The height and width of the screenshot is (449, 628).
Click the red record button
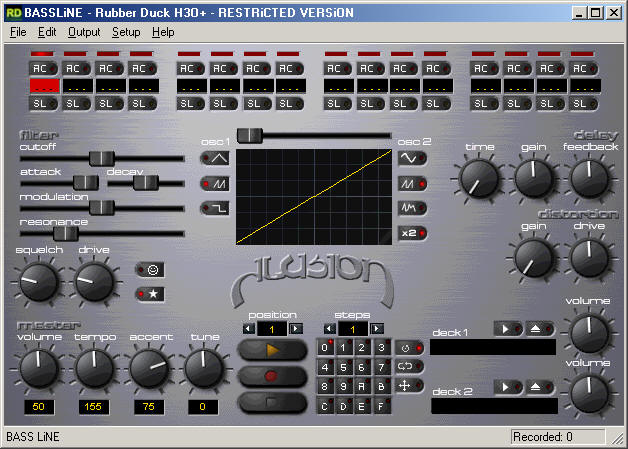tap(272, 376)
